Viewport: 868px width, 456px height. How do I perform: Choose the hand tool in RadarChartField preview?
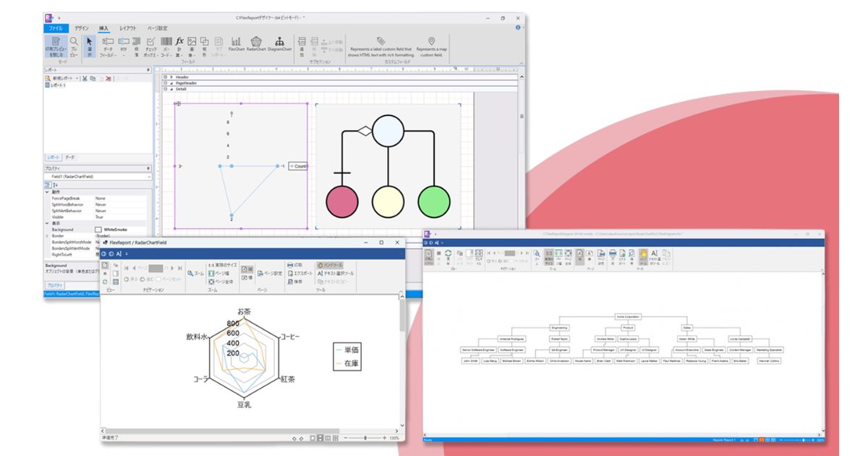(331, 266)
